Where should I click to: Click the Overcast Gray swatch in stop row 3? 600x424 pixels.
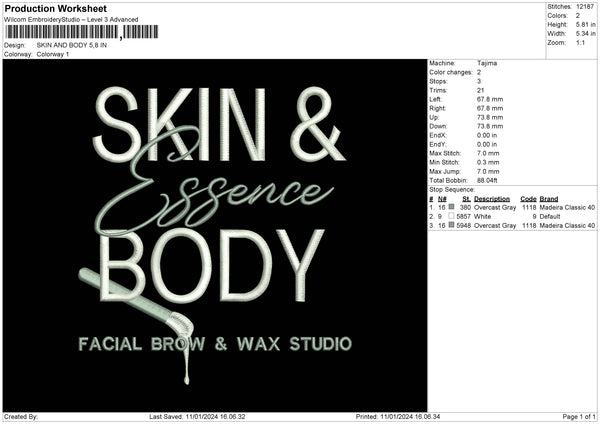point(452,225)
